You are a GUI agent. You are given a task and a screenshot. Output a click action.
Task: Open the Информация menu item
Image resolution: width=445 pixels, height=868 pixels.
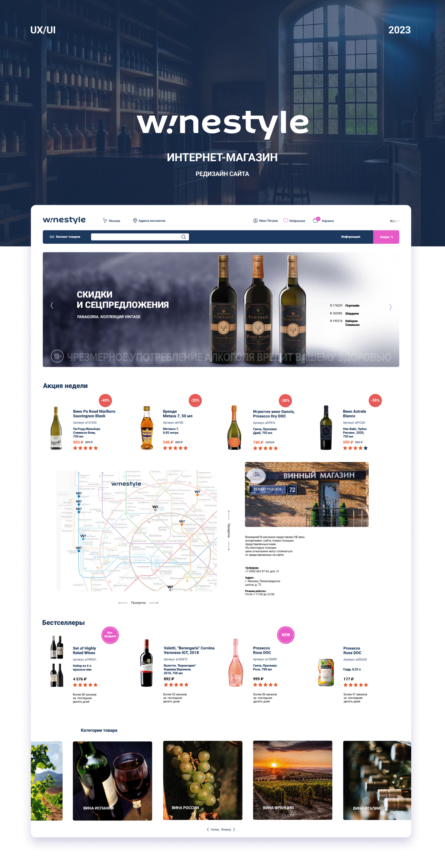click(x=351, y=237)
